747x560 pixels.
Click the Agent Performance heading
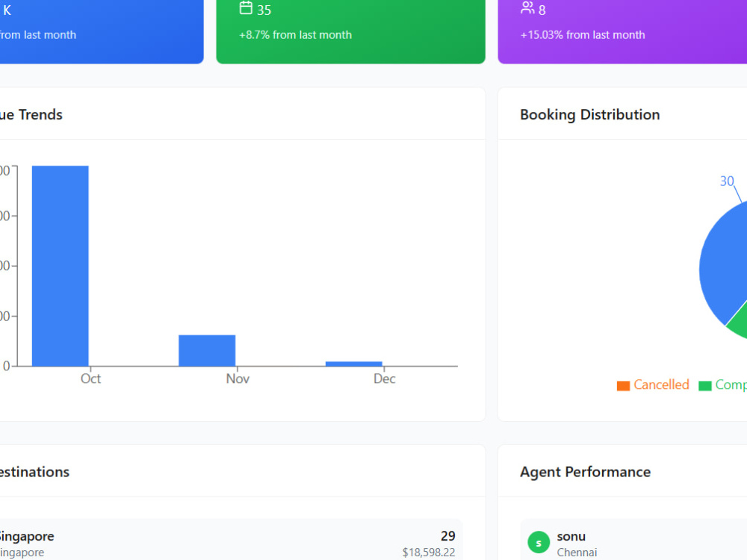point(585,472)
